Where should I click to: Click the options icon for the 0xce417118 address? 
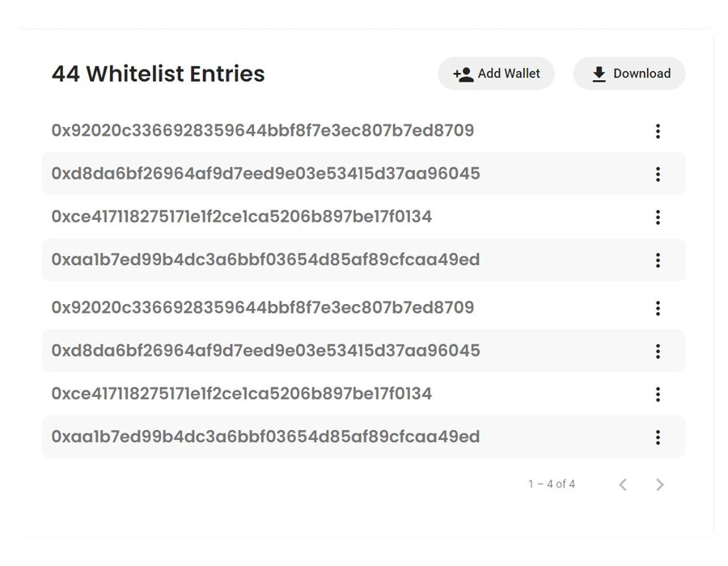[x=658, y=217]
